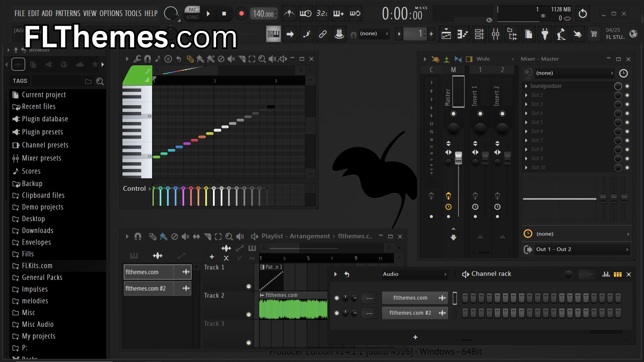The height and width of the screenshot is (362, 644).
Task: Open the TOOLS menu
Action: pyautogui.click(x=133, y=13)
